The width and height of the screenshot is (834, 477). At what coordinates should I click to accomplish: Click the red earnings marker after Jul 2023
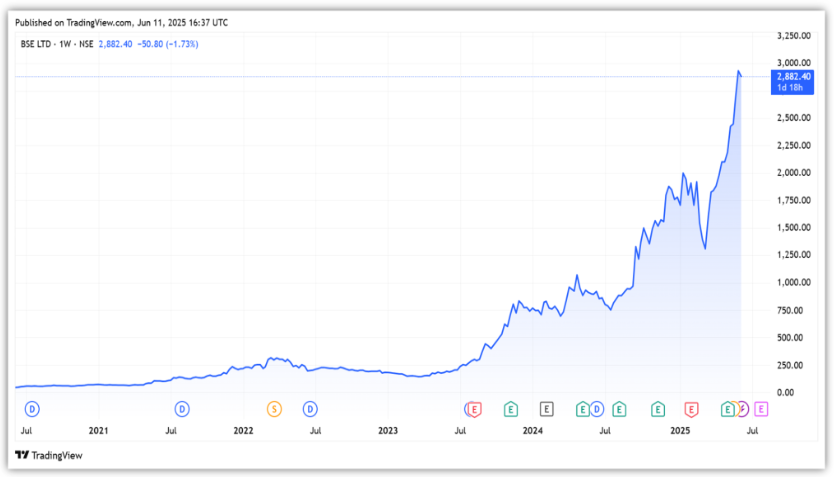475,408
